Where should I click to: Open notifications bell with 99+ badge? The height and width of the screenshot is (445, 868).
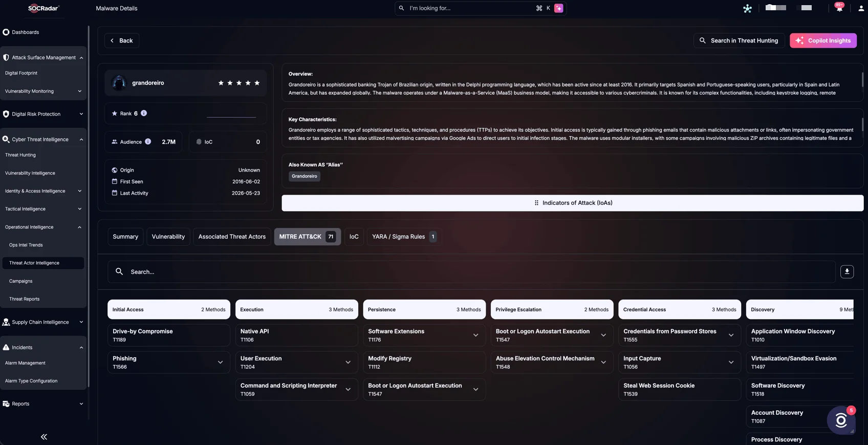[x=839, y=8]
